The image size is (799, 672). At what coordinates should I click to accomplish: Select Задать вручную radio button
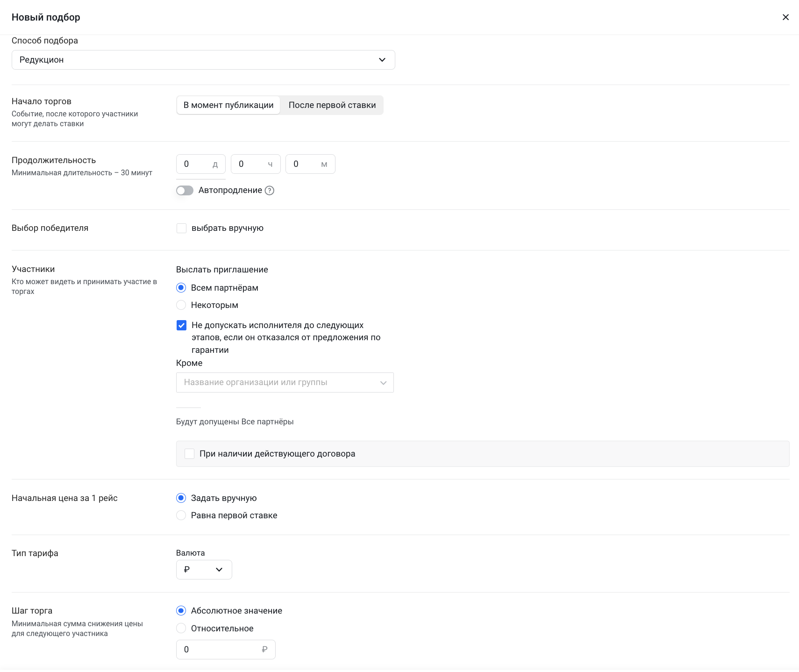(x=181, y=498)
